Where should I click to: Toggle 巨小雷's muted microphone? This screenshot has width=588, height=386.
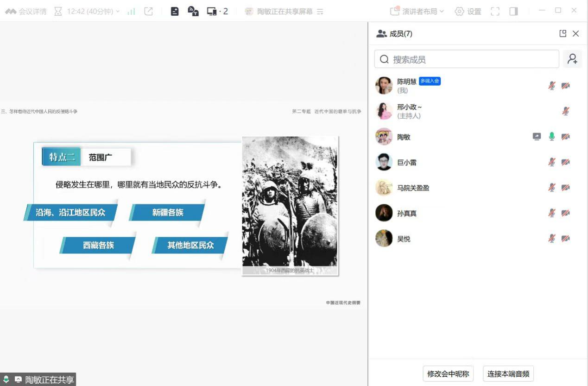551,162
